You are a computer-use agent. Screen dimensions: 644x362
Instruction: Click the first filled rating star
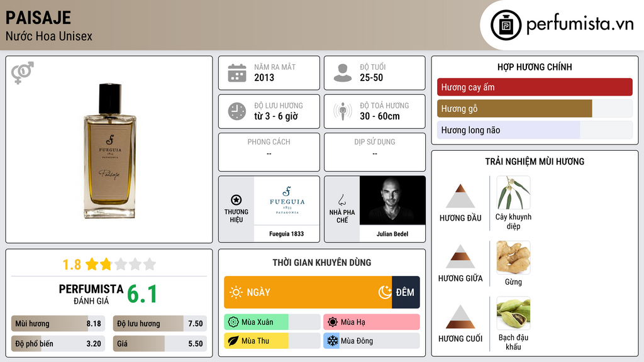tap(92, 264)
